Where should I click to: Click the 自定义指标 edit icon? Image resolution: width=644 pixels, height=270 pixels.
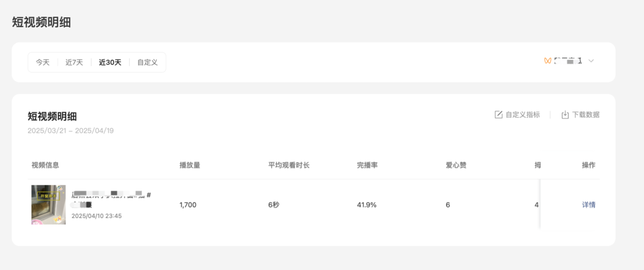coord(498,115)
